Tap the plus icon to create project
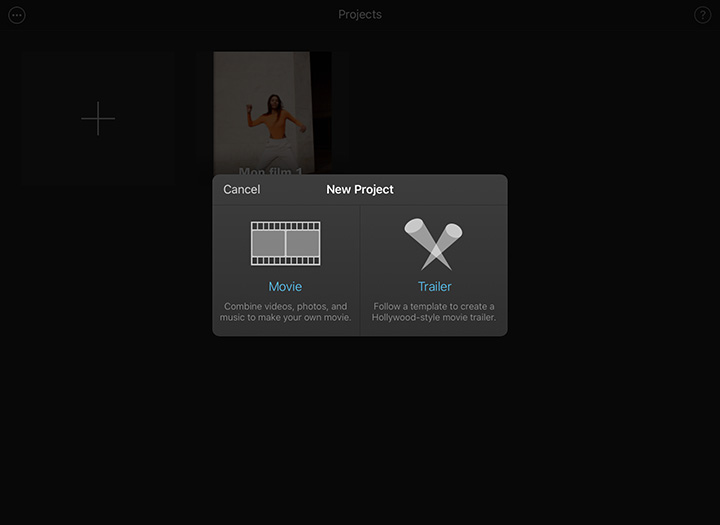Image resolution: width=720 pixels, height=525 pixels. pyautogui.click(x=98, y=119)
